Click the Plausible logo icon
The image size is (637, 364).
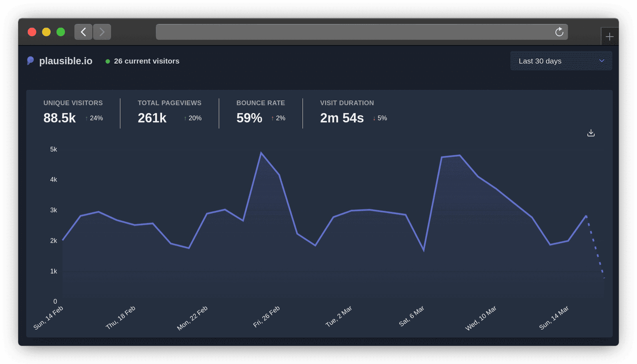31,61
